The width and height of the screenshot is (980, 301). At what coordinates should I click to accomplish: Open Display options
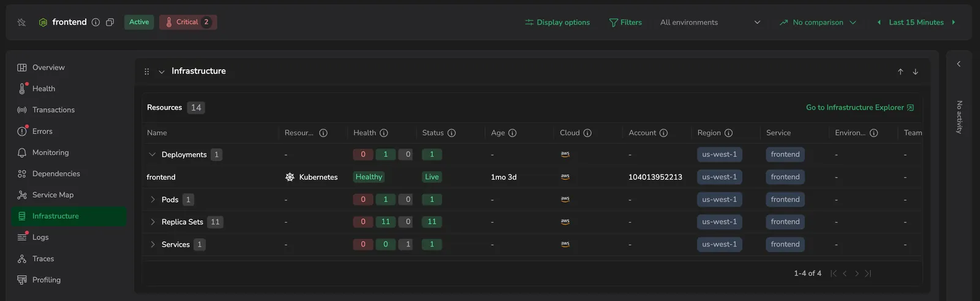coord(557,22)
